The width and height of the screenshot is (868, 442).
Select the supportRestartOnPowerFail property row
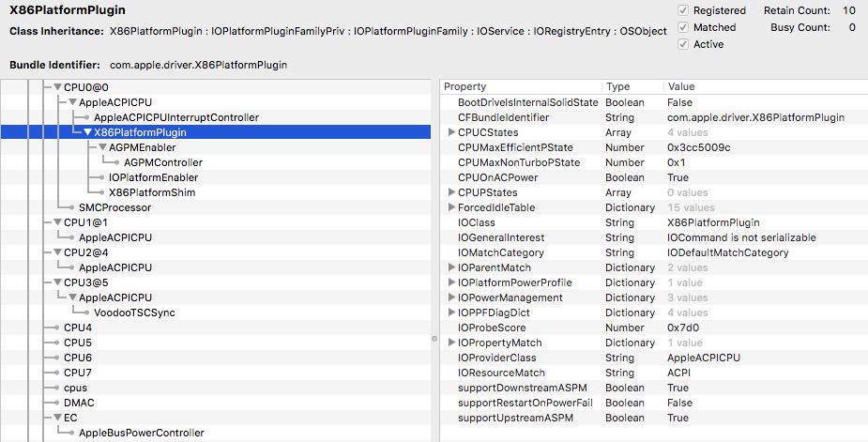[x=654, y=403]
